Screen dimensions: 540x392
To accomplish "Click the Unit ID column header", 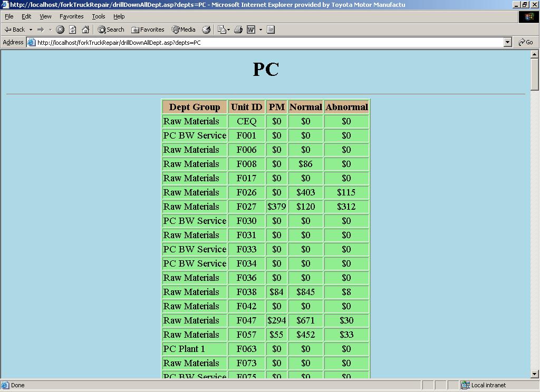I will [247, 107].
